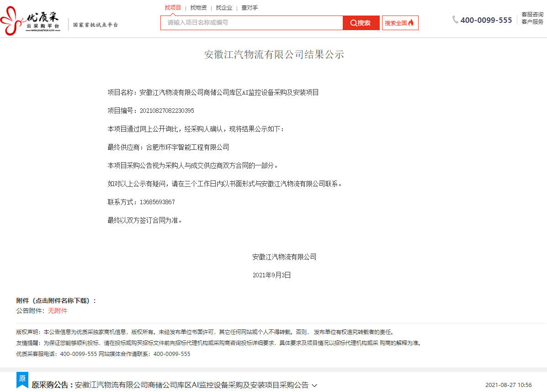Viewport: 547px width, 392px height.
Task: Click the flame icon in 搜索全国
Action: coord(411,23)
